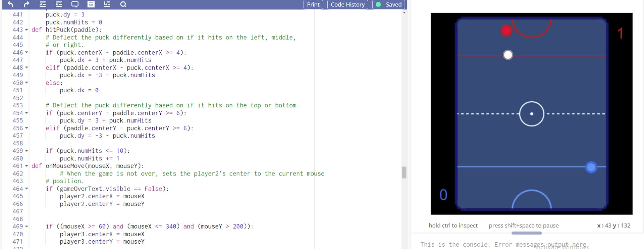
Task: Collapse the elif block at line 456
Action: coord(26,128)
